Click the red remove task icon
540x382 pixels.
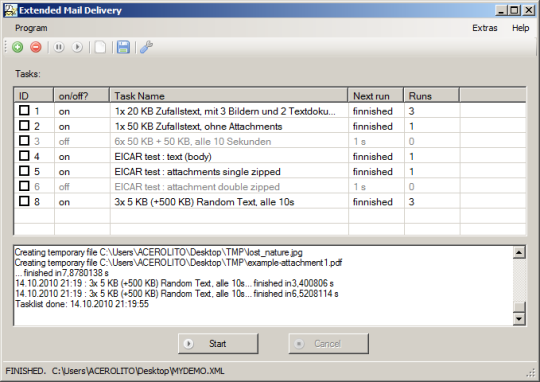36,47
